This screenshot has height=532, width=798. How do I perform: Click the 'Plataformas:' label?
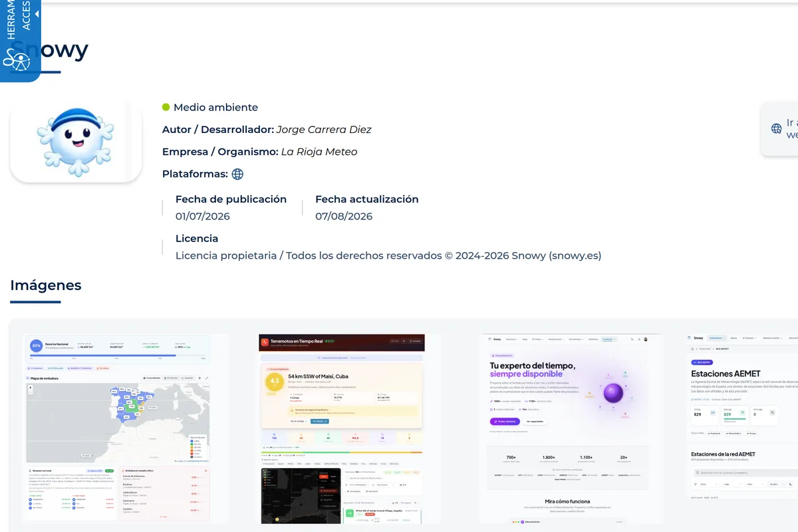194,174
